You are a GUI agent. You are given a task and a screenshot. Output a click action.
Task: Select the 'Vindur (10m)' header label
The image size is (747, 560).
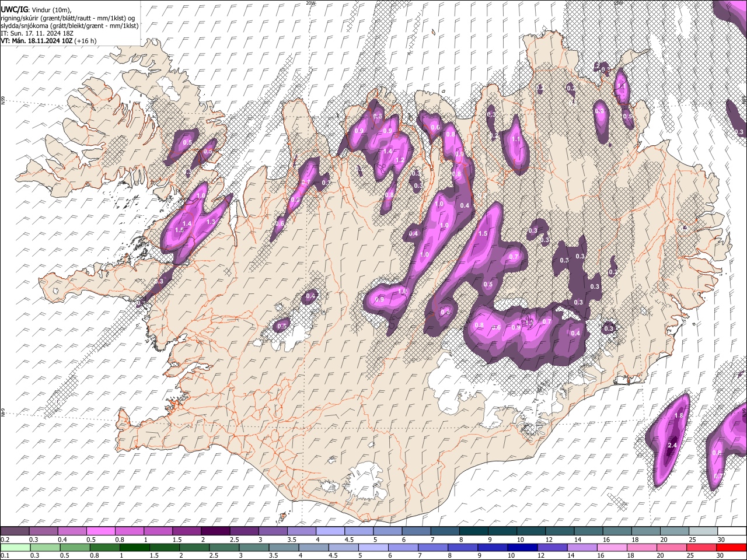tap(52, 10)
